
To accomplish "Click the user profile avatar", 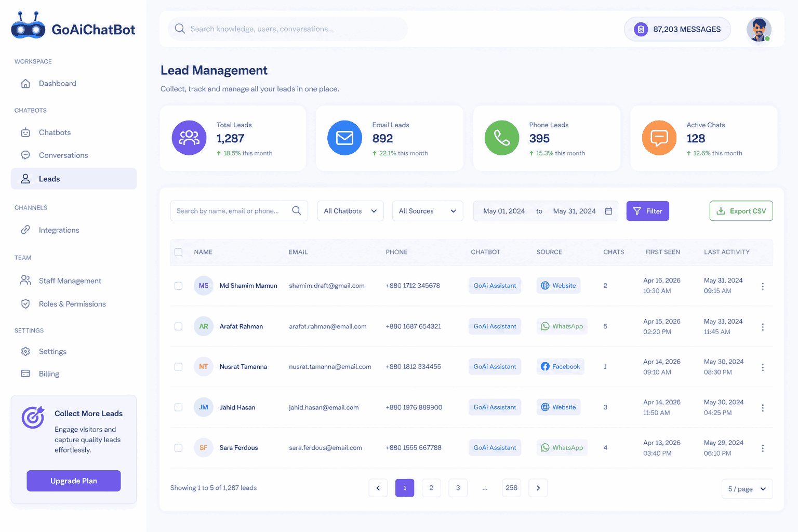I will coord(759,29).
